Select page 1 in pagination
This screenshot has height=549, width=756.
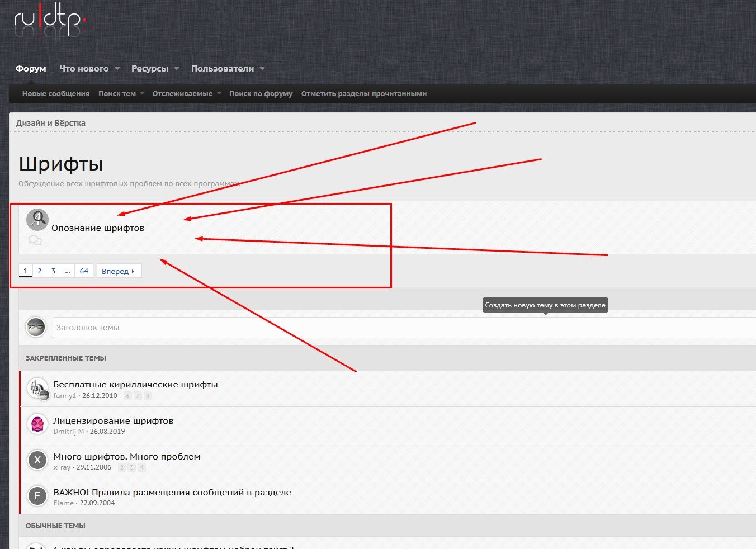pos(25,271)
